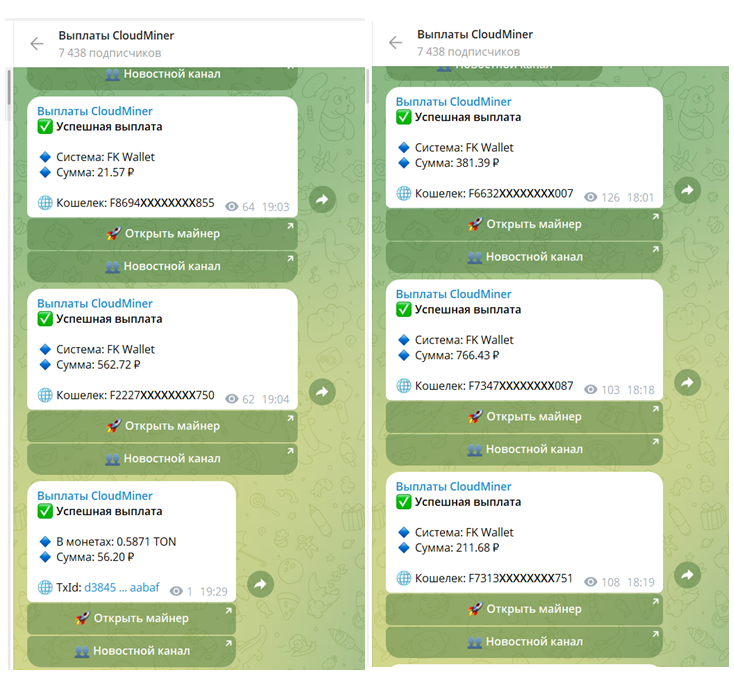Forward the 766.43 ₽ payout message

click(x=687, y=382)
